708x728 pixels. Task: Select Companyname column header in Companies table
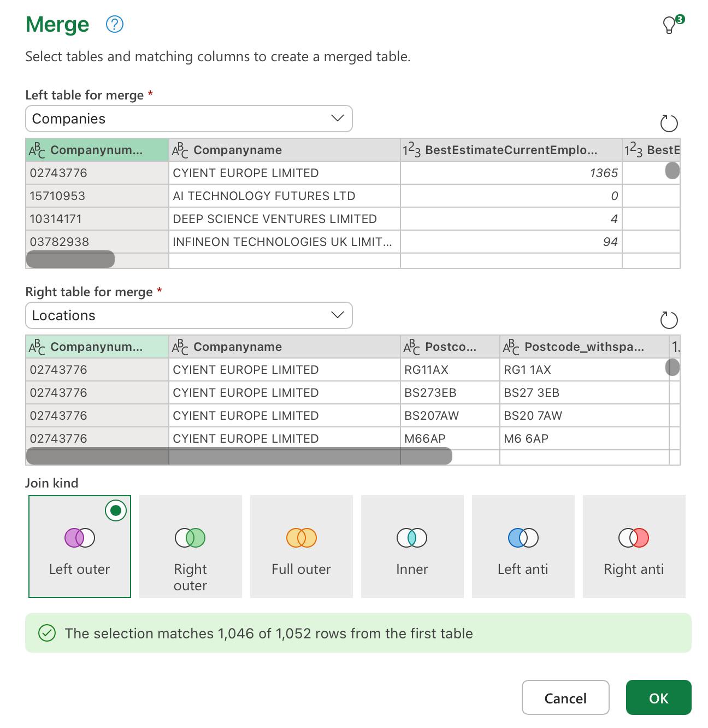coord(285,150)
